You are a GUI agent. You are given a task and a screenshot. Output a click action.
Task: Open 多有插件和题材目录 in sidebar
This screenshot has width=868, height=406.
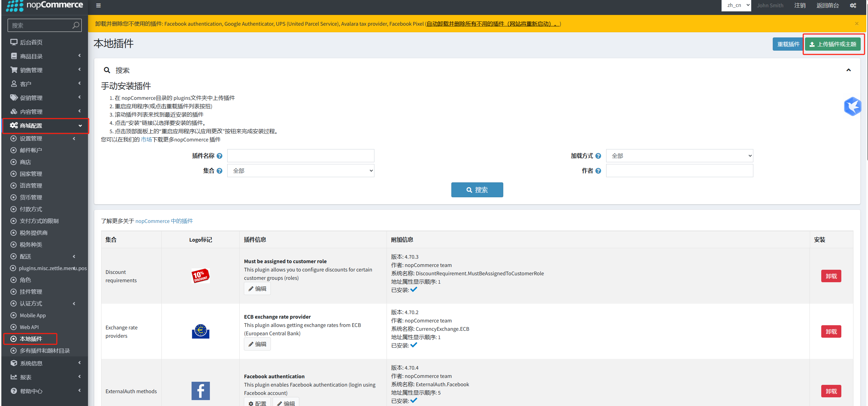point(45,351)
